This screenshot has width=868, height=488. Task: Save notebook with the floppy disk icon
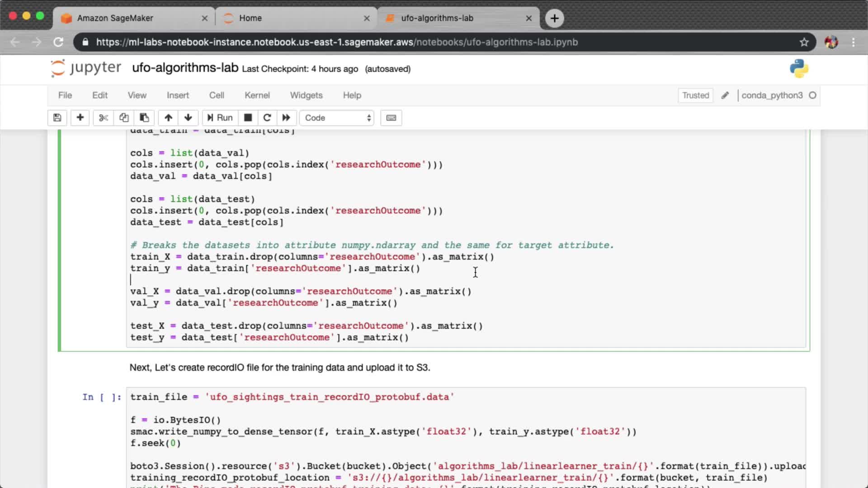point(57,118)
